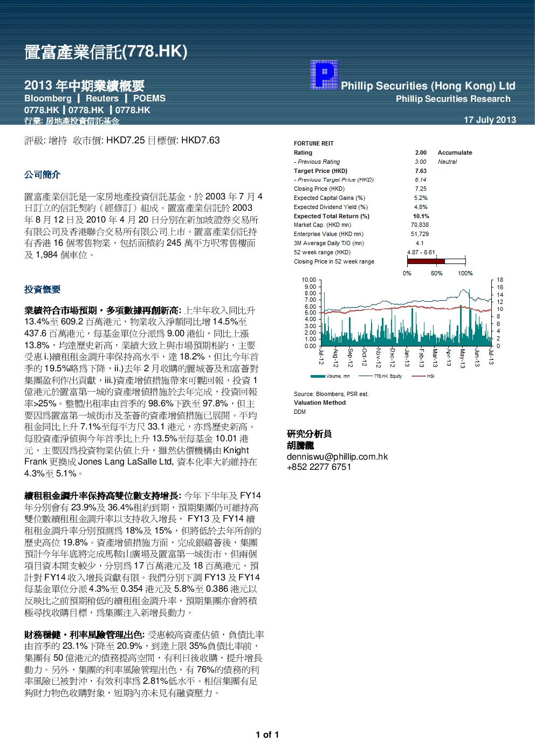This screenshot has width=535, height=756.
Task: Click the FORTUNE REIT table title
Action: (314, 143)
